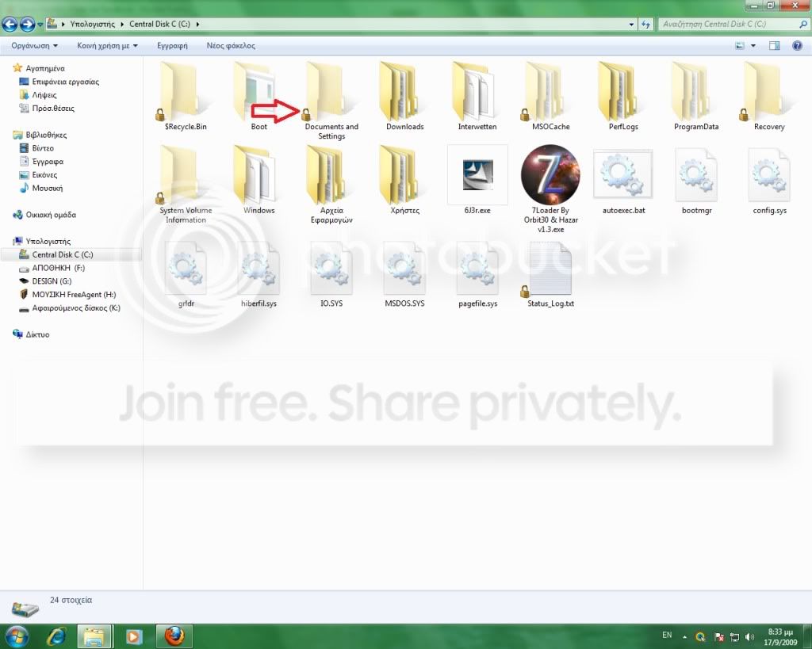Click the EN language indicator in the tray
Image resolution: width=812 pixels, height=649 pixels.
point(667,636)
